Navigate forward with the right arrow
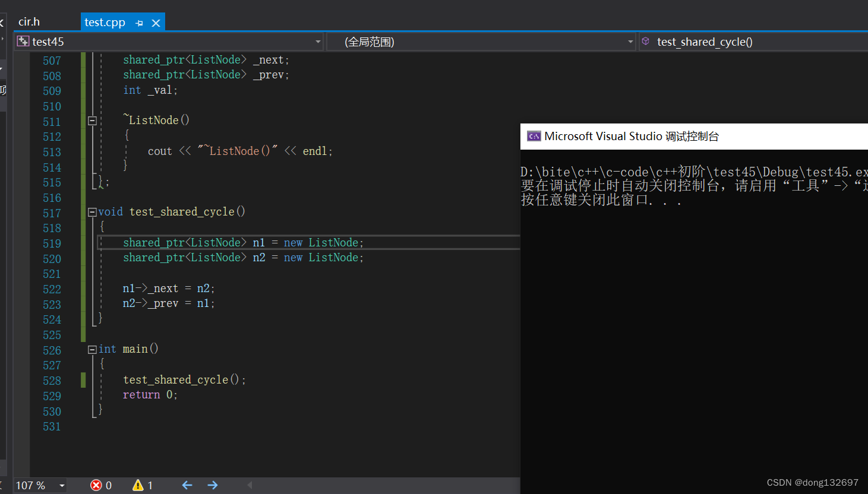This screenshot has height=494, width=868. [213, 485]
